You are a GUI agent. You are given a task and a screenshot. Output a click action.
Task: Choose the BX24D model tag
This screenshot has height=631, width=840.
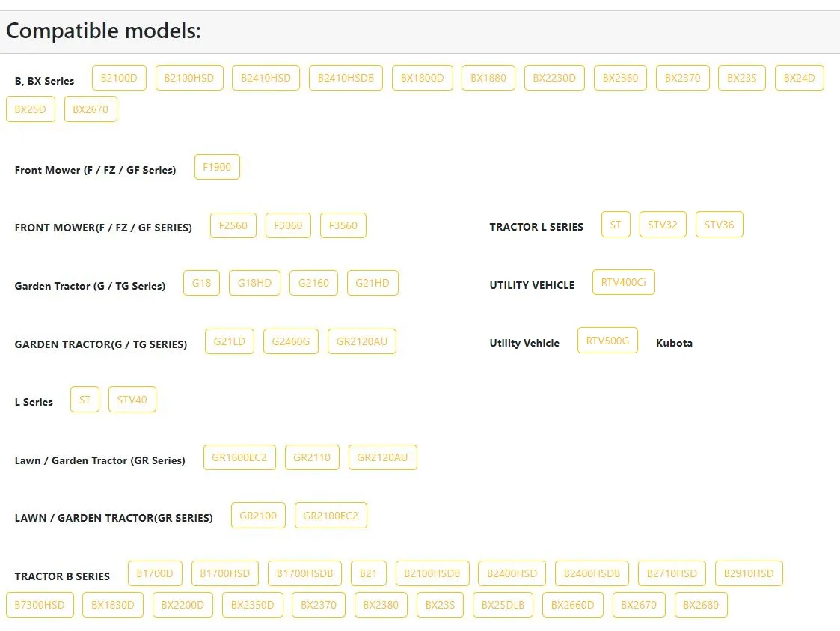(x=799, y=78)
